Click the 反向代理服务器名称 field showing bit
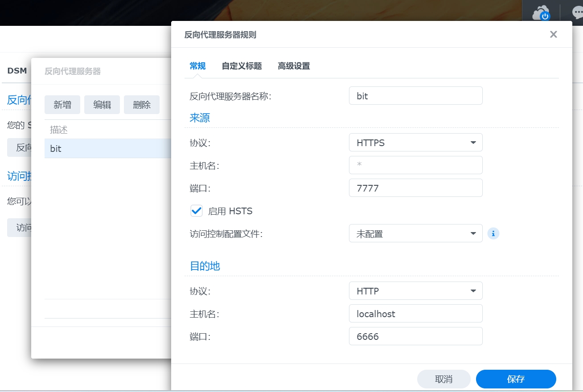This screenshot has height=392, width=583. [x=415, y=95]
